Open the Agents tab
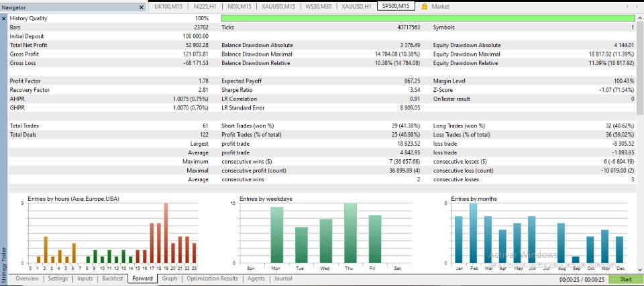This screenshot has height=286, width=644. tap(256, 279)
